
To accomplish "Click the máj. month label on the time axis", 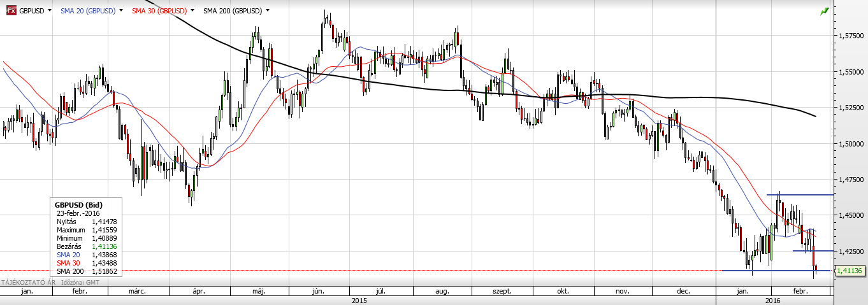I will [259, 291].
